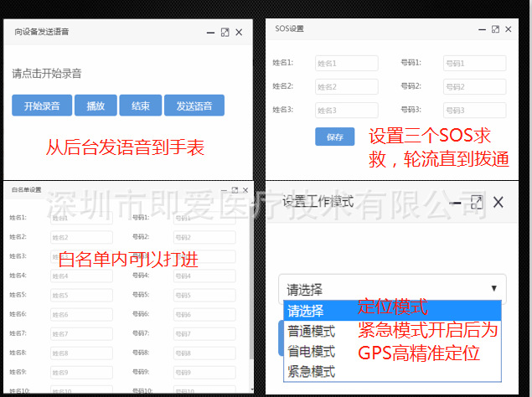The image size is (532, 397).
Task: Click the 号码1 field in SOS设置
Action: click(474, 64)
